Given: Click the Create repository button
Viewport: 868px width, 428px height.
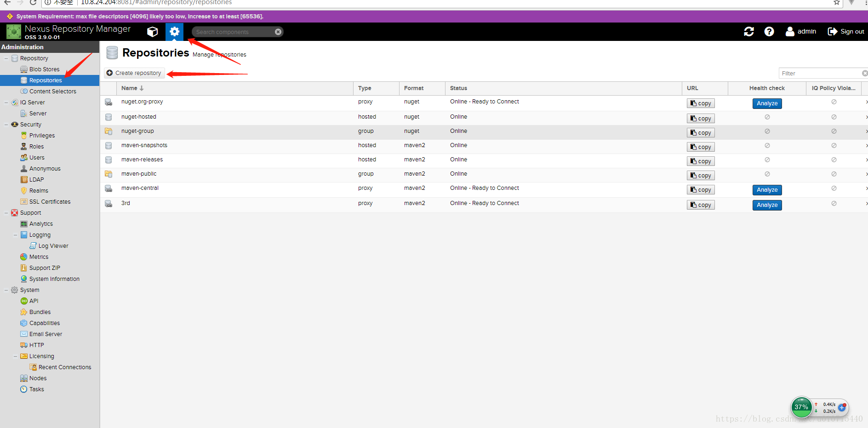Looking at the screenshot, I should 134,73.
